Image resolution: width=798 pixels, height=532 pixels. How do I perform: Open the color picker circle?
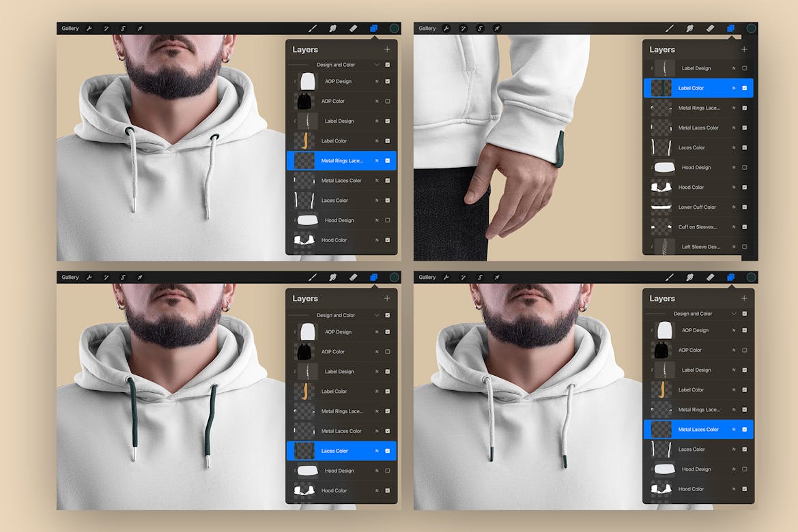pos(393,28)
